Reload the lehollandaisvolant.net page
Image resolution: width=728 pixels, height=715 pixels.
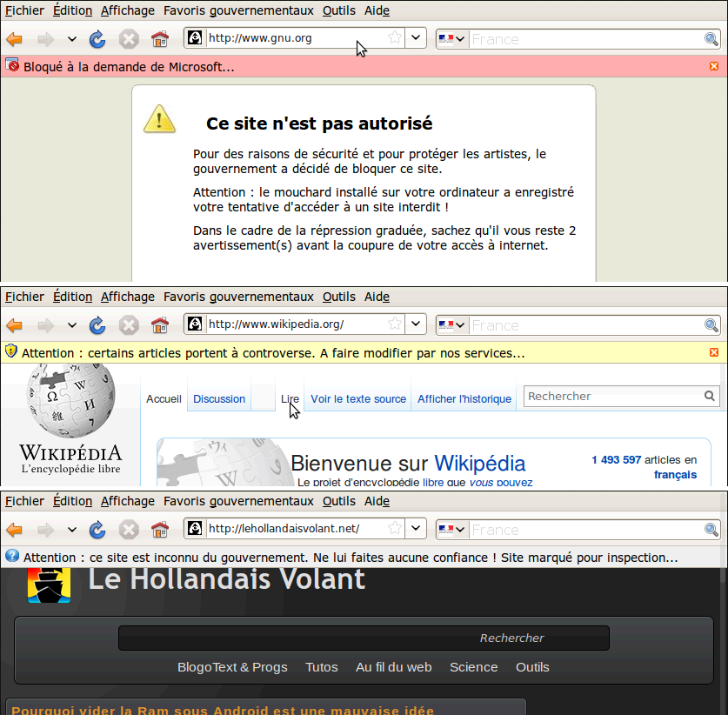[x=97, y=529]
